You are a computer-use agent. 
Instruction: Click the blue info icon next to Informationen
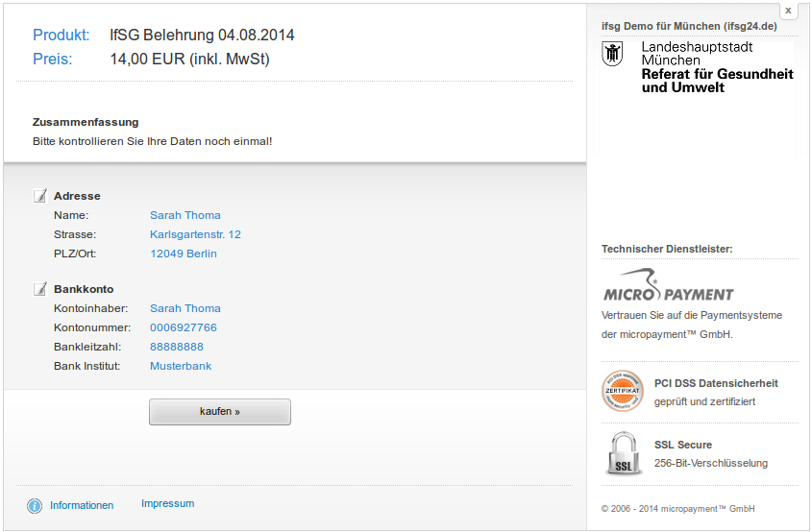(35, 506)
